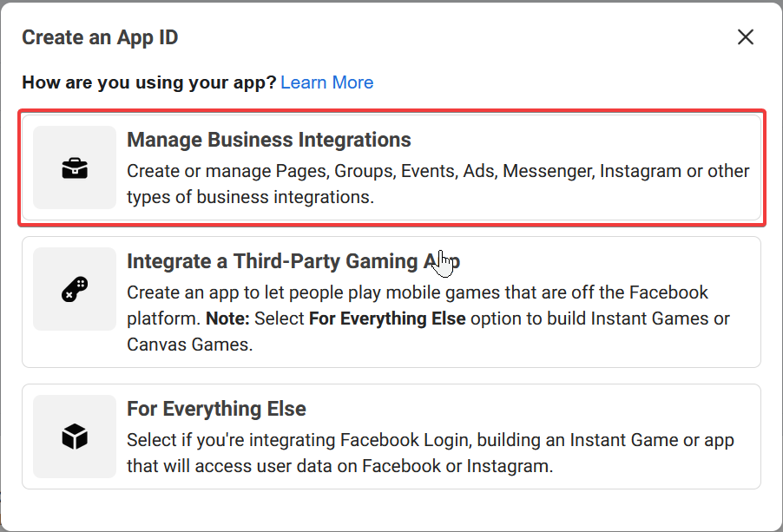This screenshot has width=783, height=532.
Task: Close the Create an App ID dialog
Action: 745,37
